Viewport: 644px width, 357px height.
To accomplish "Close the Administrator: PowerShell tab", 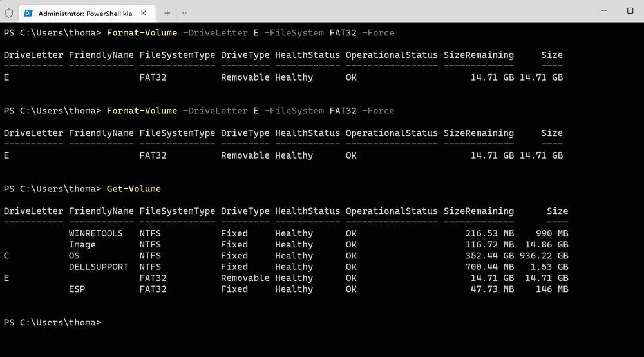I will coord(144,13).
